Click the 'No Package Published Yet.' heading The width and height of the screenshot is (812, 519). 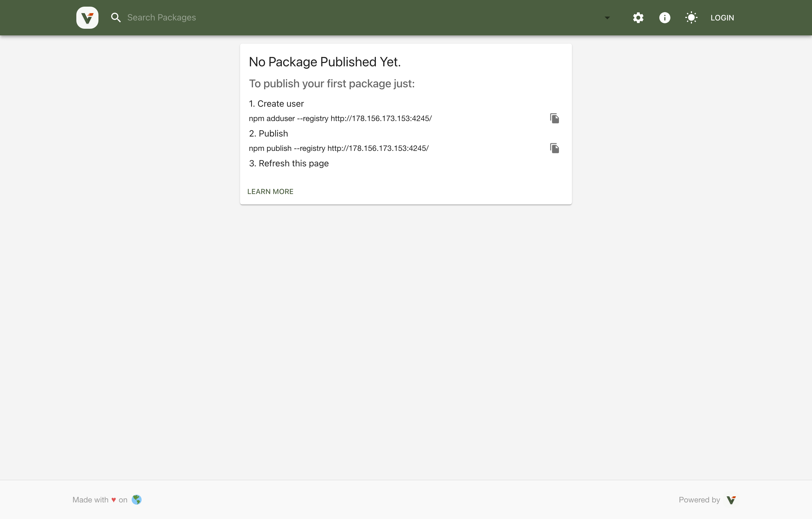[x=325, y=62]
